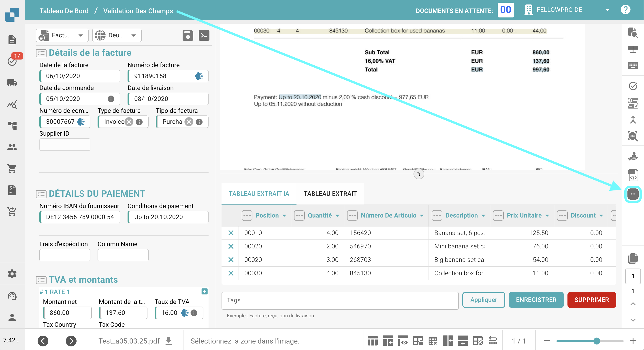Click the OCR search icon in right sidebar
Image resolution: width=644 pixels, height=350 pixels.
click(633, 136)
